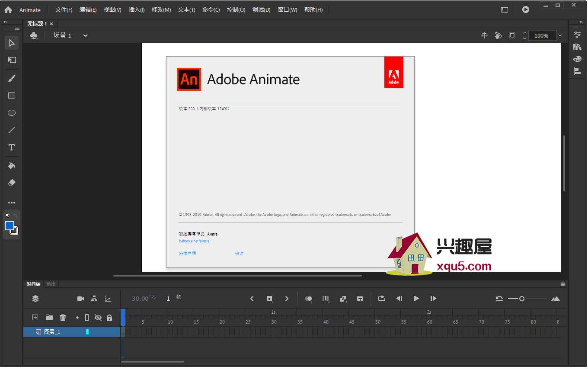588x369 pixels.
Task: Open the three-dot edit toolbar menu
Action: (x=12, y=203)
